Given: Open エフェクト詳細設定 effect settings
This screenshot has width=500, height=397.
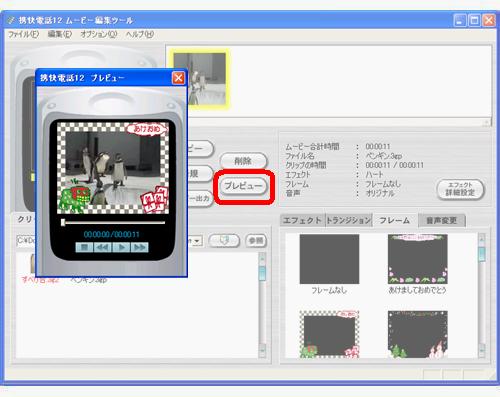Looking at the screenshot, I should tap(460, 189).
